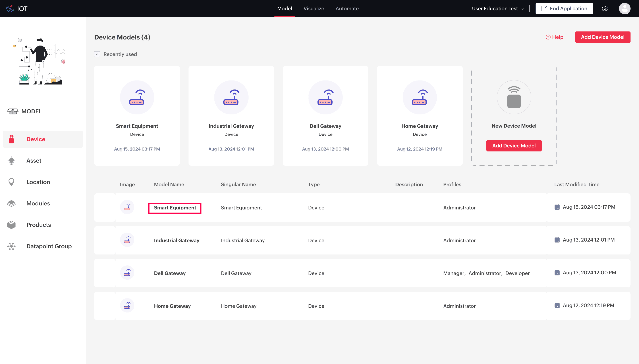Click the IOT logo icon
639x364 pixels.
point(10,9)
